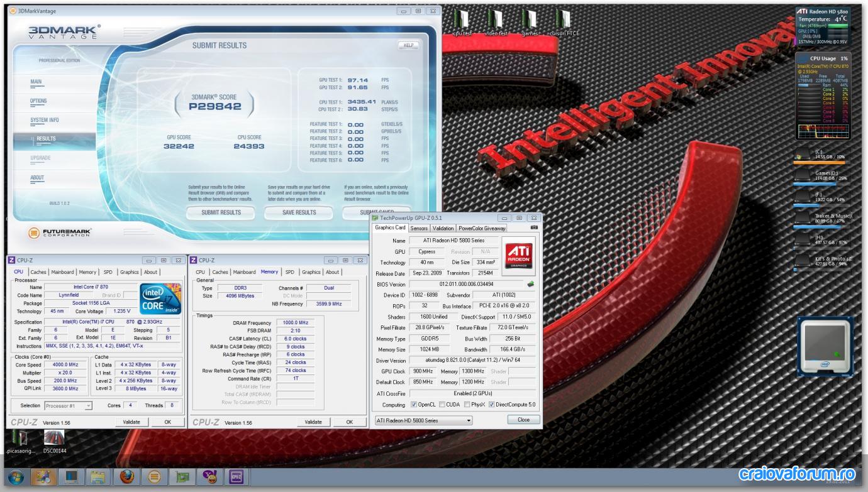Image resolution: width=868 pixels, height=492 pixels.
Task: Open Yahoo Messenger smiley taskbar icon
Action: tap(209, 478)
